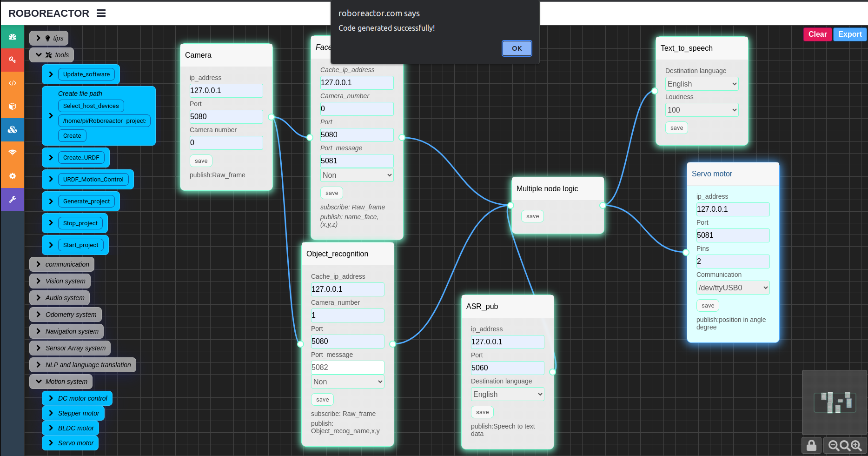
Task: Select the DC motor control block
Action: tap(77, 398)
